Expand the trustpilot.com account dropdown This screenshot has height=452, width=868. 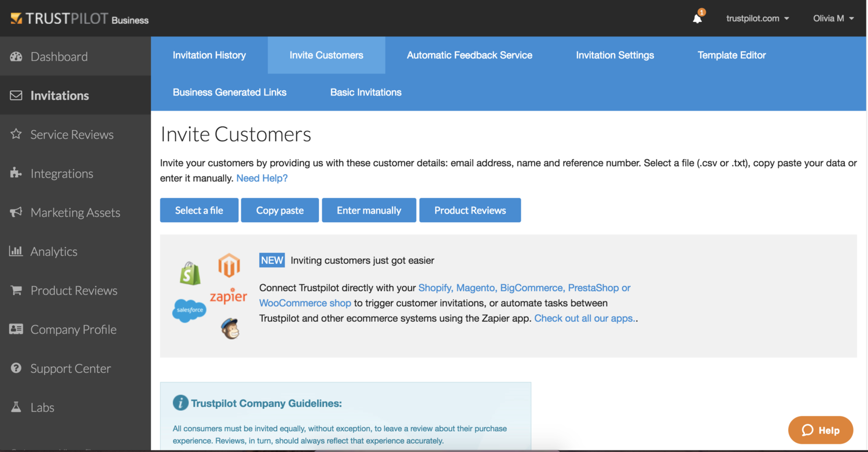pos(757,19)
